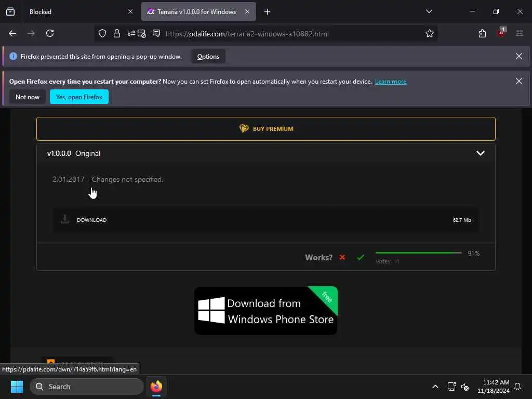The image size is (532, 399).
Task: Open pop-up blocker Options button
Action: coord(208,57)
